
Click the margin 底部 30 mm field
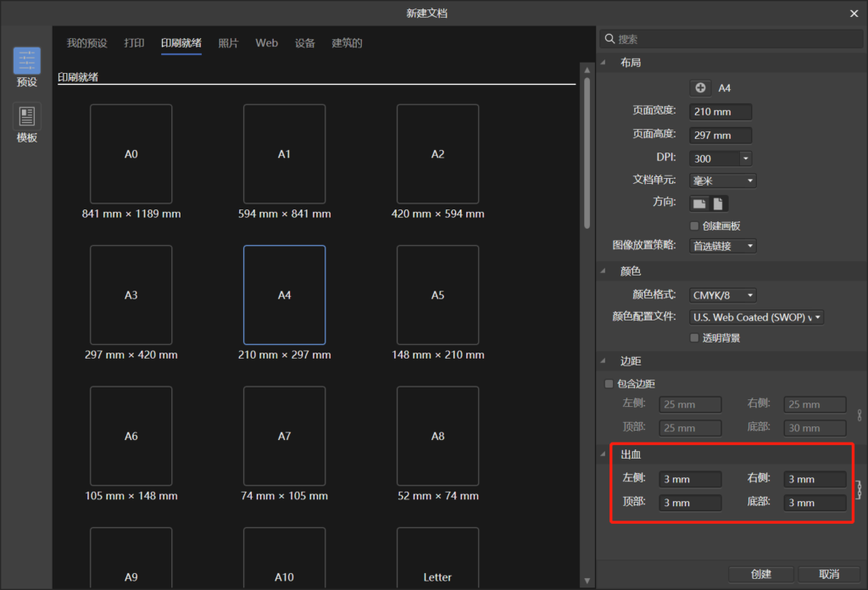(815, 428)
